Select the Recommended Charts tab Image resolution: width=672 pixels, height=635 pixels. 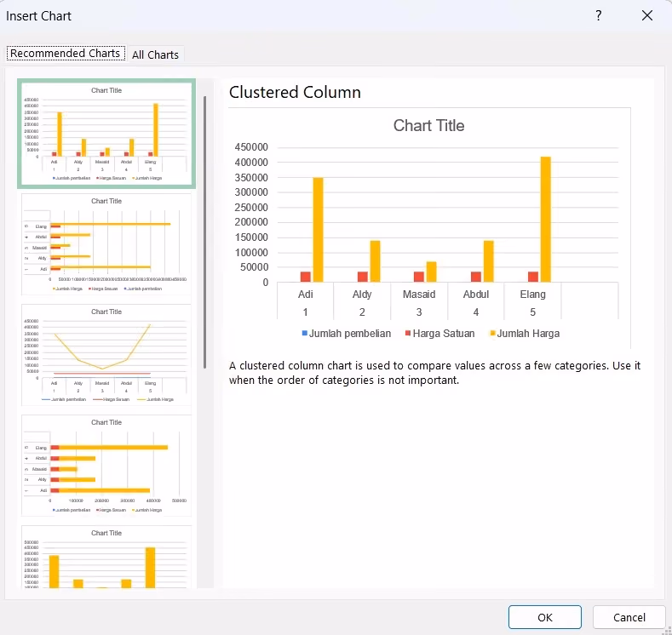tap(66, 53)
